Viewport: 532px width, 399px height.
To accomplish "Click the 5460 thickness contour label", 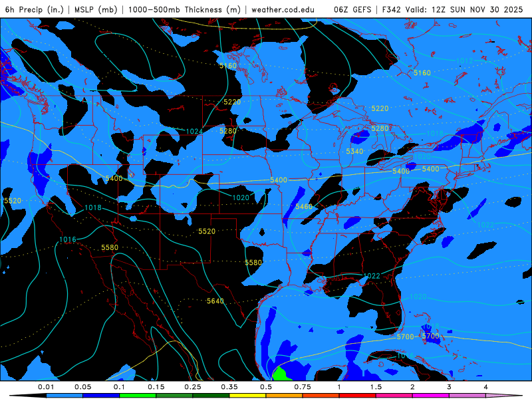I will [304, 207].
